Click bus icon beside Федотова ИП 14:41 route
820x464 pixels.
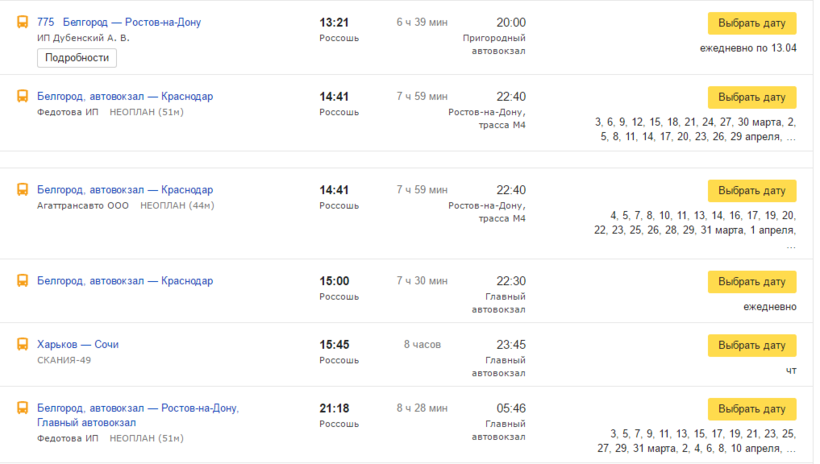(21, 97)
